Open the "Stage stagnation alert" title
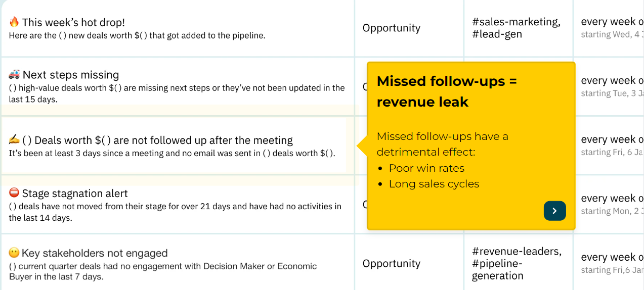 click(x=75, y=194)
